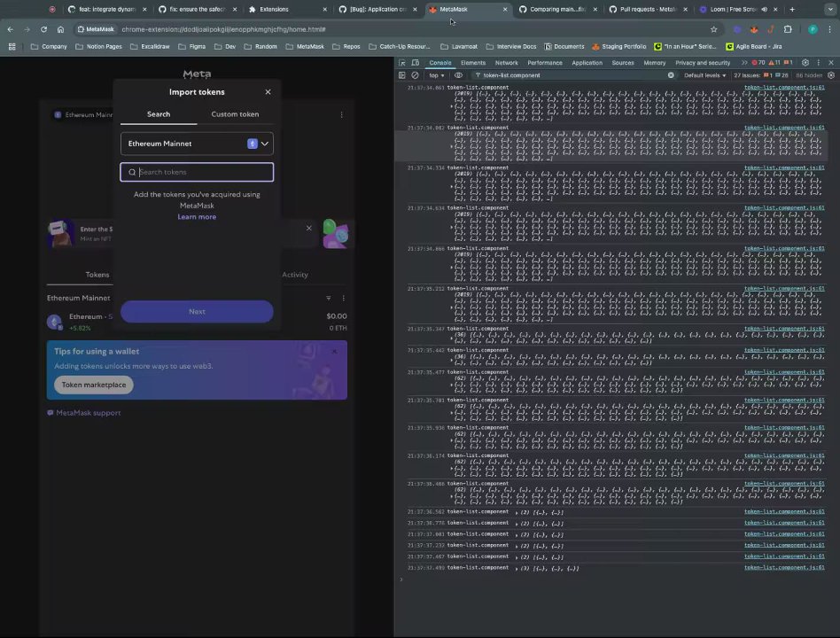840x638 pixels.
Task: Open the Ethereum Mainnet network dropdown
Action: click(197, 144)
